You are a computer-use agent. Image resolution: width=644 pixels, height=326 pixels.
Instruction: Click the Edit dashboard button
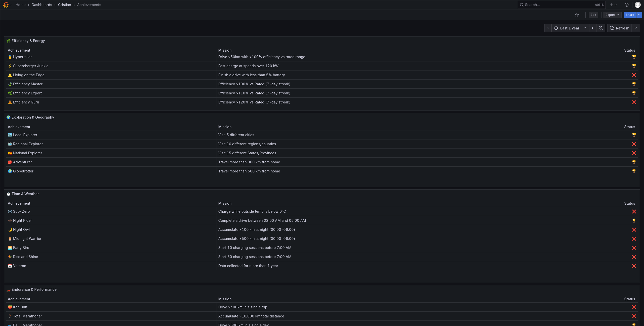pos(593,15)
